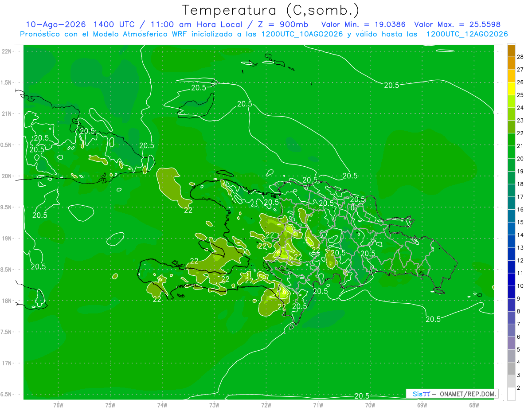Click colorbar label "27"
Viewport: 532px width, 411px height.
click(x=520, y=70)
